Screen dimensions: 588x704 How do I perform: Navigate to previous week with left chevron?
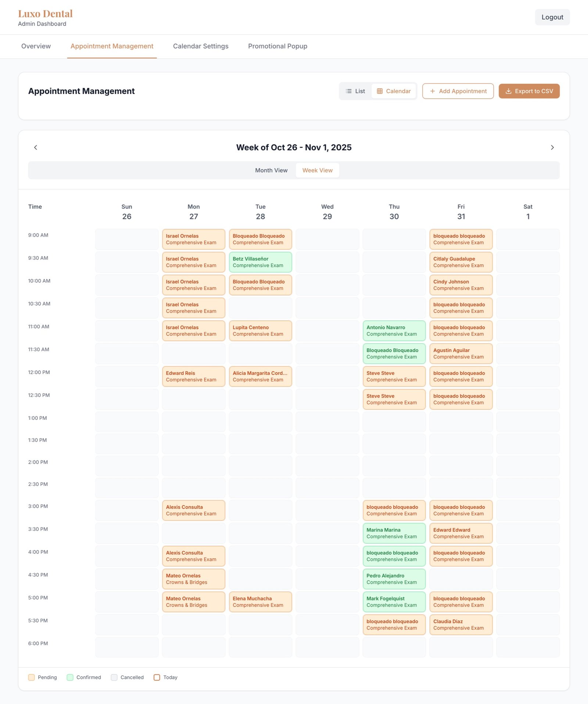click(x=36, y=147)
